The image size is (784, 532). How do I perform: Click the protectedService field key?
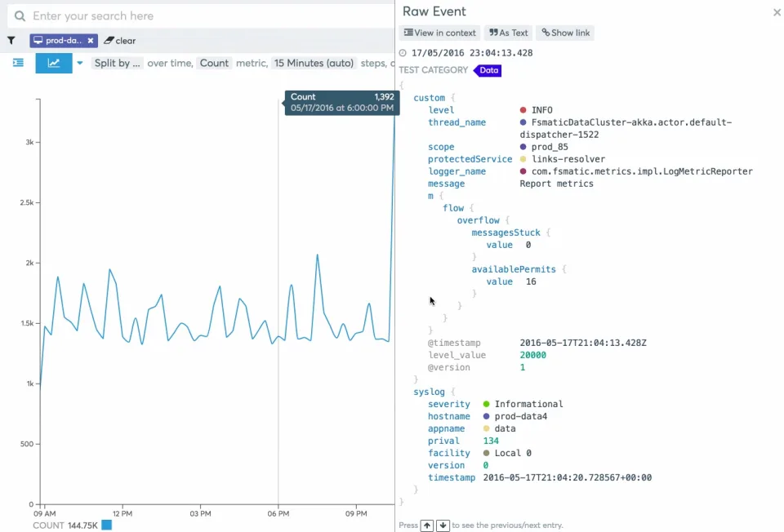tap(470, 159)
